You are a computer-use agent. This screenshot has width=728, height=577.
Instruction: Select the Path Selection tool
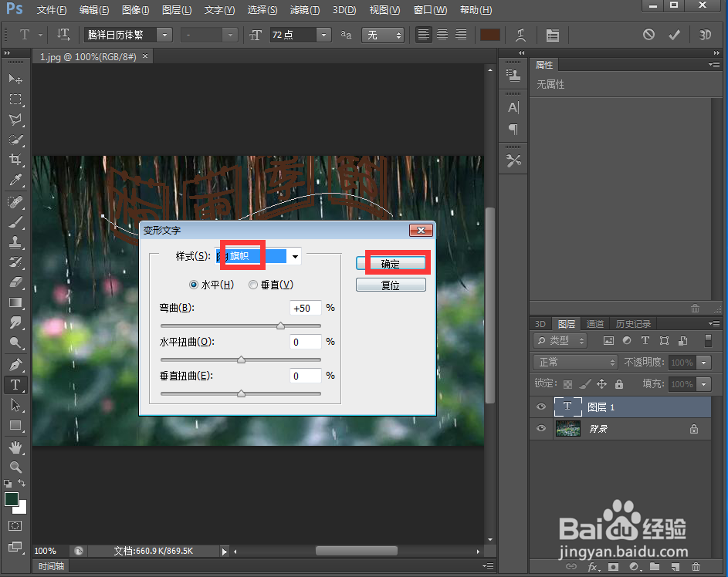pyautogui.click(x=15, y=405)
